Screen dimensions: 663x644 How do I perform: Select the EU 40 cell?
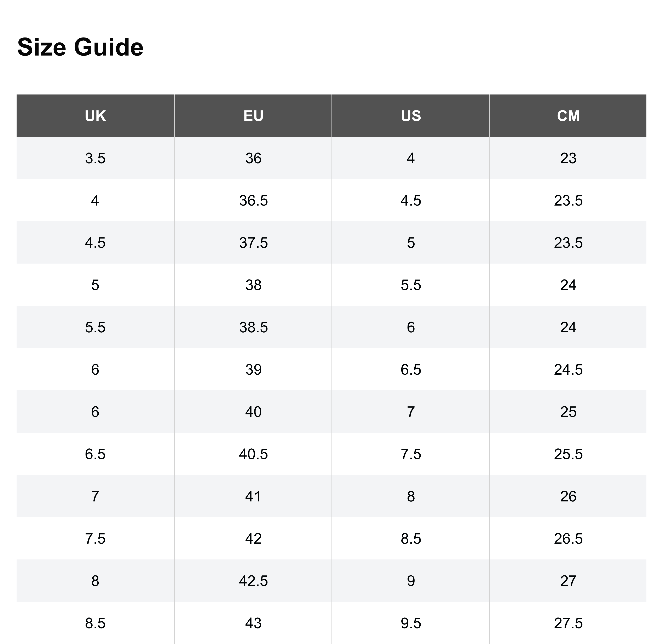tap(253, 412)
